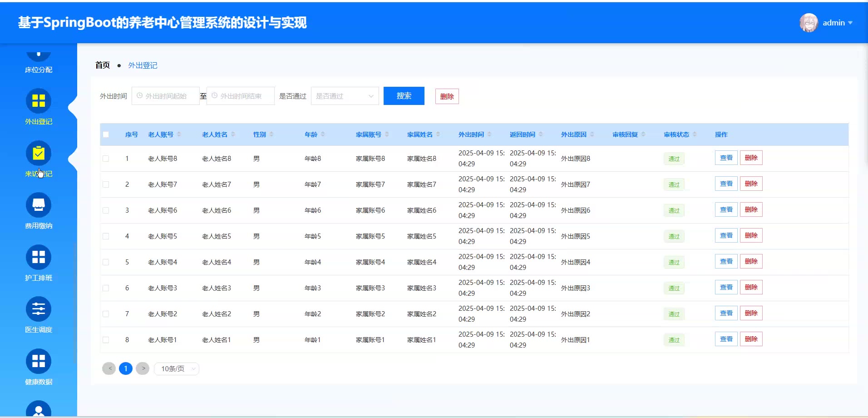This screenshot has width=868, height=418.
Task: Click the next page arrow
Action: coord(143,368)
